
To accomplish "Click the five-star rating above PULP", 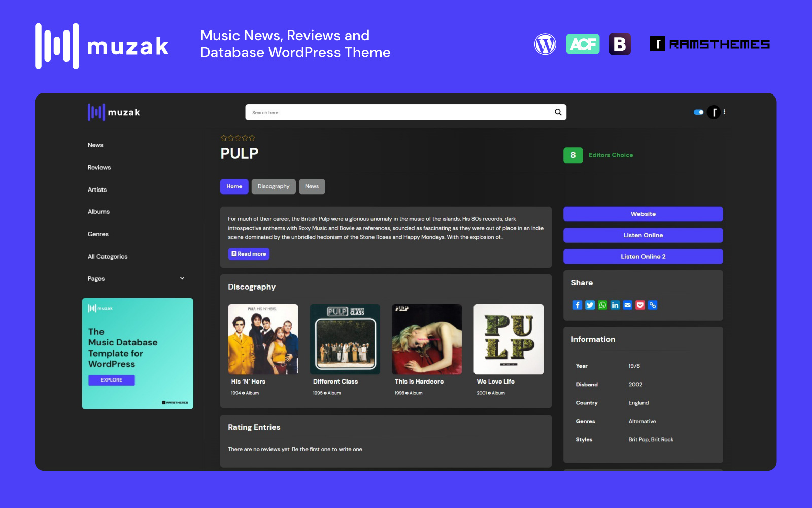I will 238,138.
